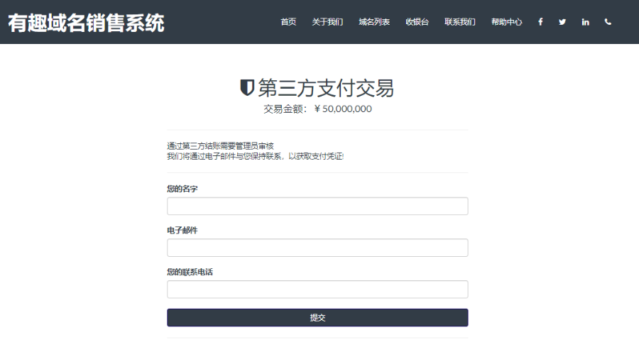
Task: Click the 交易金额 ￥50,000,000 text
Action: (x=317, y=109)
